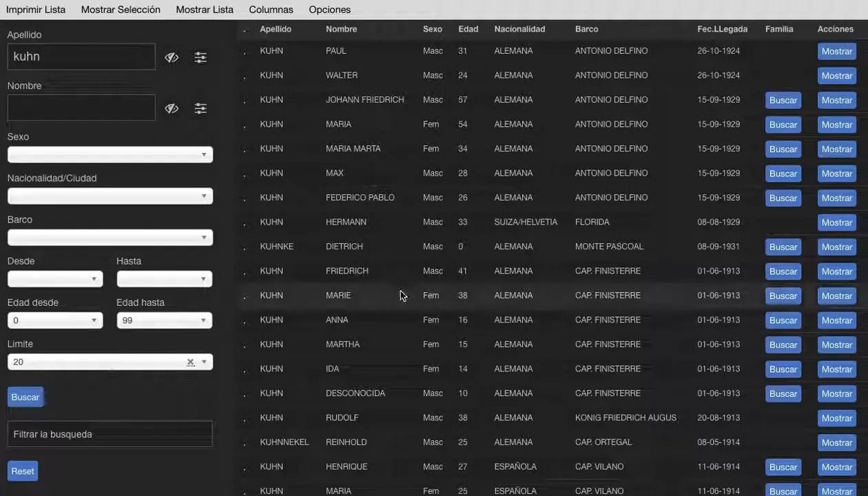Screen dimensions: 868x496
Task: Focus the Apellido field containing kuhn
Action: click(x=81, y=57)
